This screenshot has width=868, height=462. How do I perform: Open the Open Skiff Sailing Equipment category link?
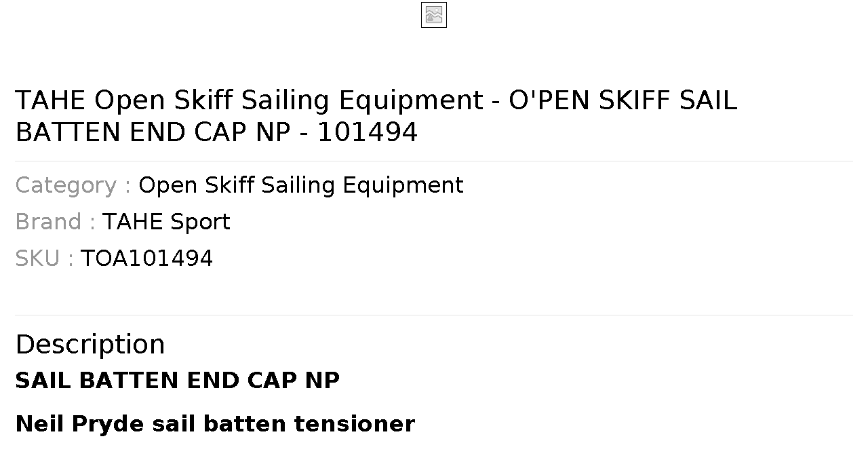click(301, 185)
